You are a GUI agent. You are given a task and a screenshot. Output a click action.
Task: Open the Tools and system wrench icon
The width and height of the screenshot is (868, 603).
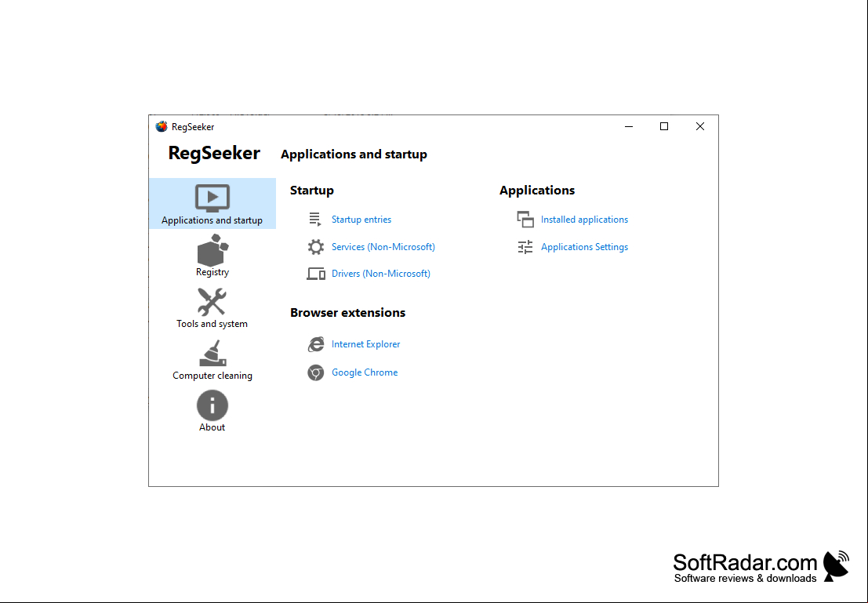212,302
